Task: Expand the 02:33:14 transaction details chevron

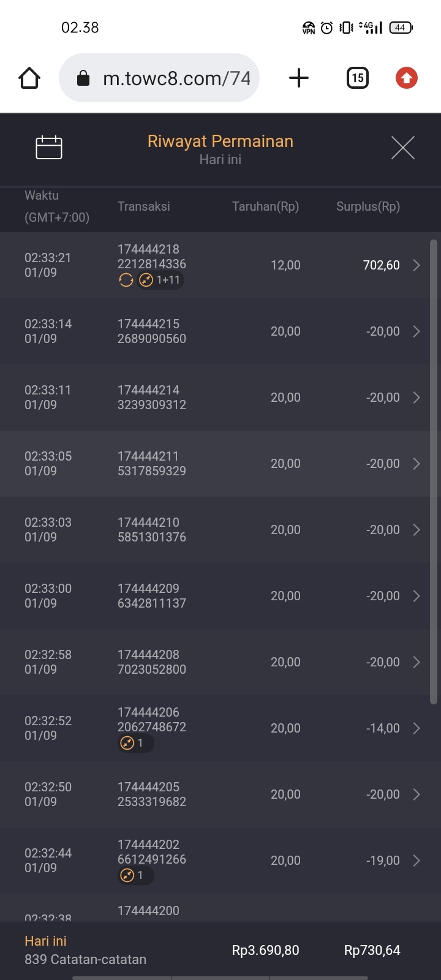Action: coord(417,331)
